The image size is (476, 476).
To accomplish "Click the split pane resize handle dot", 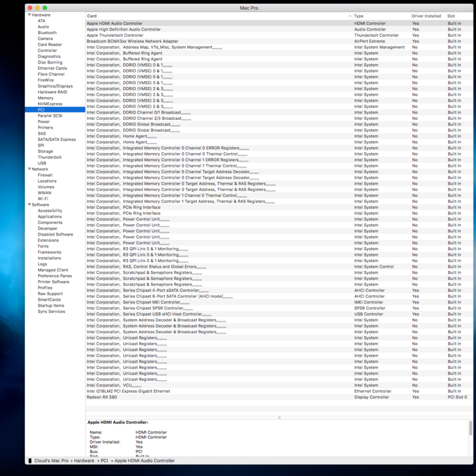I will [279, 418].
